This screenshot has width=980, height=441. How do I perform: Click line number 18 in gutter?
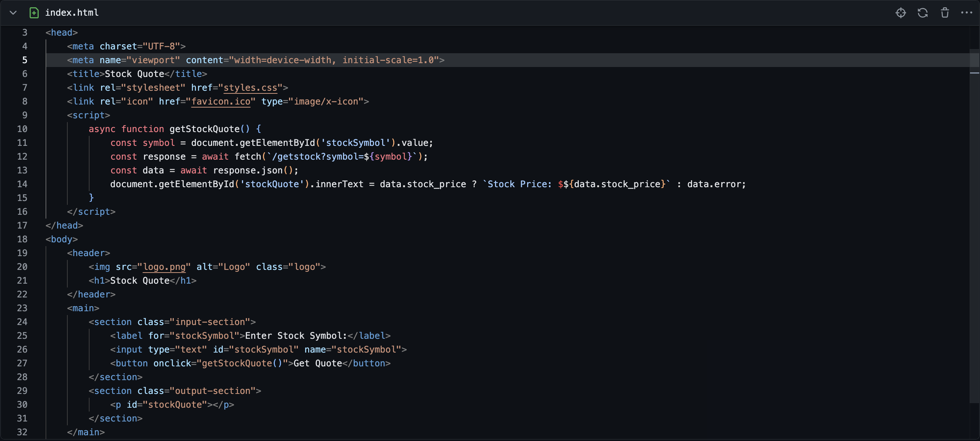22,239
